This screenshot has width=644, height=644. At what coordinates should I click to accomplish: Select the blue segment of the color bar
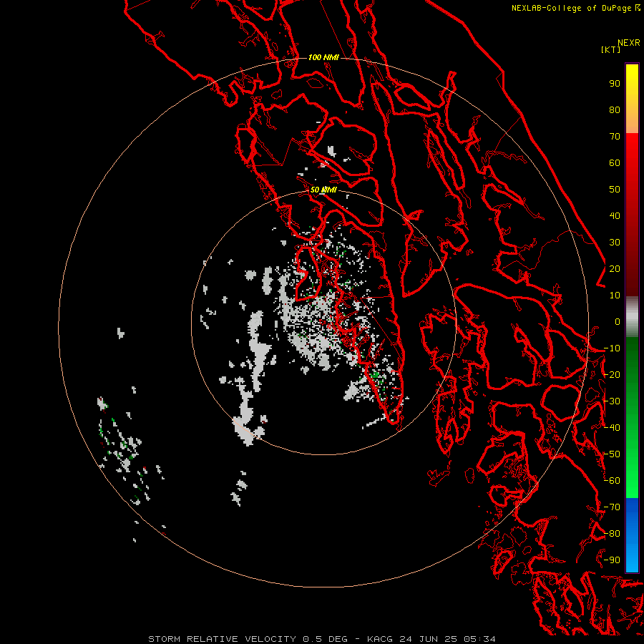click(632, 535)
